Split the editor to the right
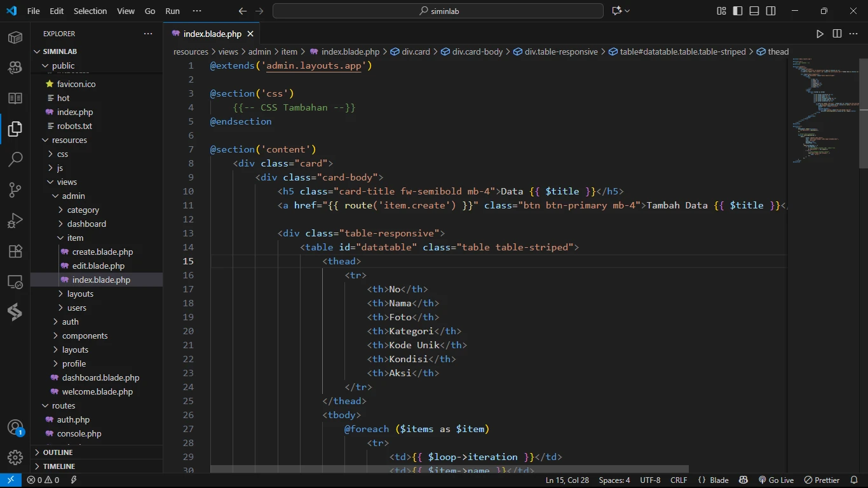This screenshot has height=488, width=868. (837, 34)
